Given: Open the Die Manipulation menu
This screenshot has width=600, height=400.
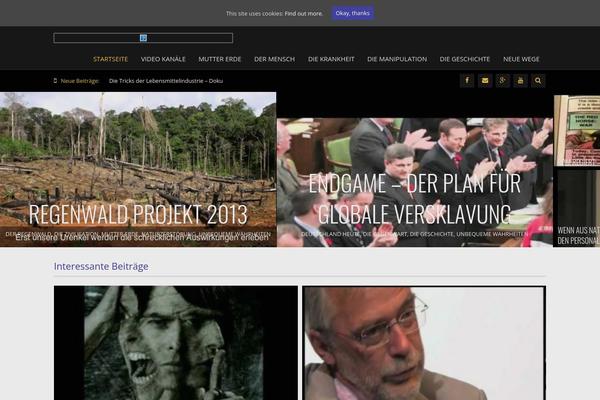Looking at the screenshot, I should pyautogui.click(x=397, y=59).
